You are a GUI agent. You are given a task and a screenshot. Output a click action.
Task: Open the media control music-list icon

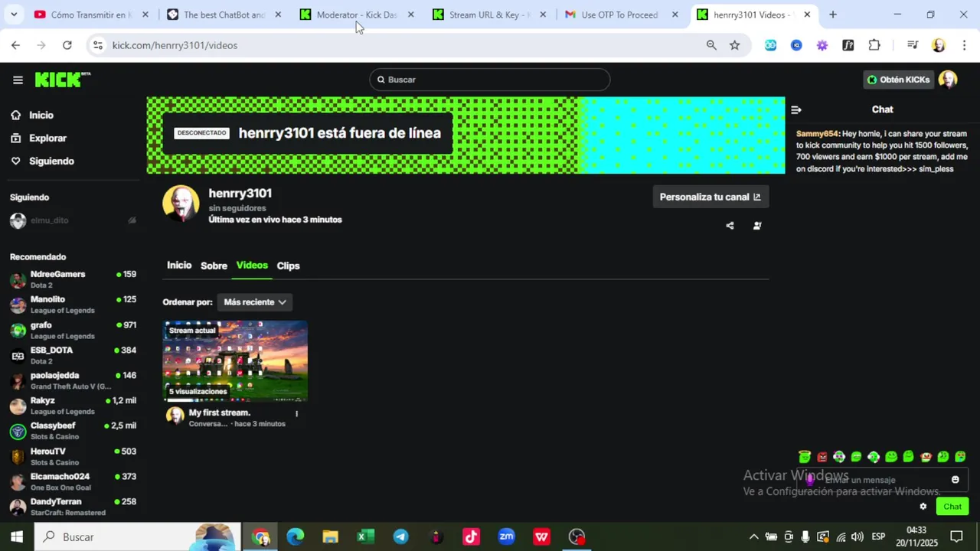tap(912, 45)
